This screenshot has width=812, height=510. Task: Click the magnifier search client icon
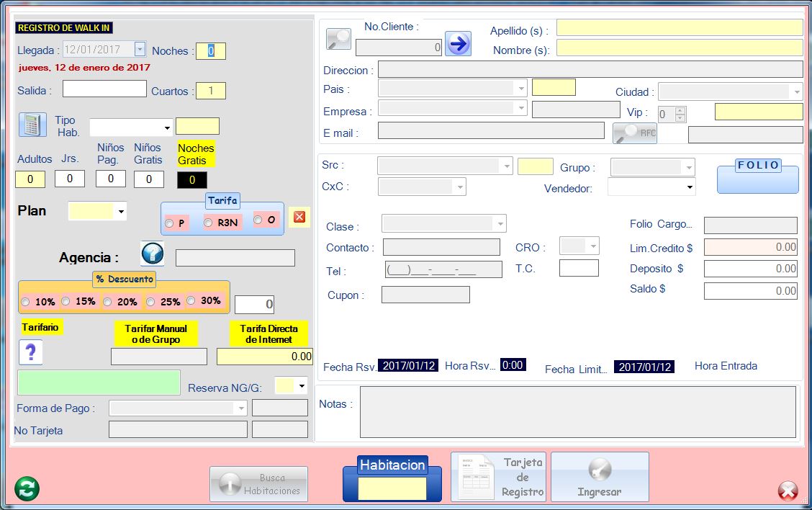[x=338, y=39]
